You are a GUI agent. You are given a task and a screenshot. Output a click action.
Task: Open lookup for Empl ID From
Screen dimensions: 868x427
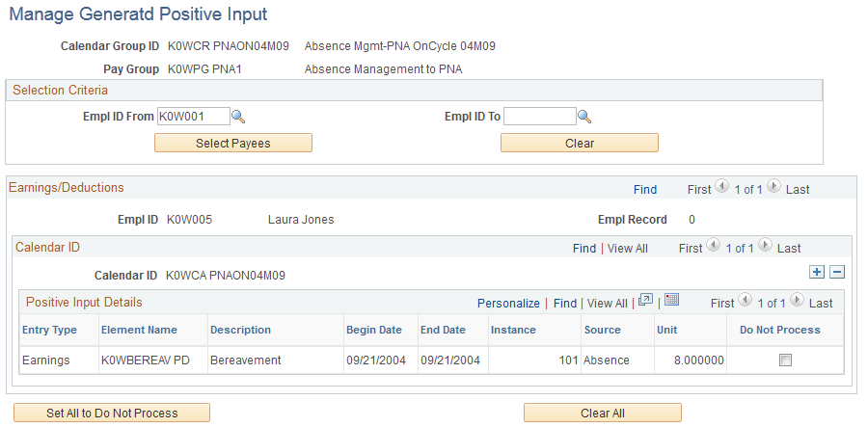[x=238, y=117]
